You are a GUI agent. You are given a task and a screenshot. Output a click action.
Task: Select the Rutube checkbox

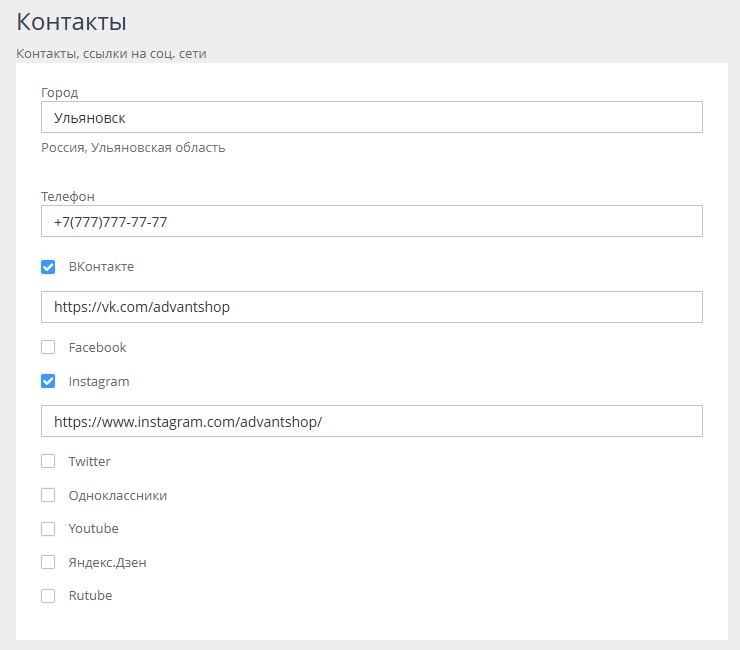pyautogui.click(x=48, y=596)
